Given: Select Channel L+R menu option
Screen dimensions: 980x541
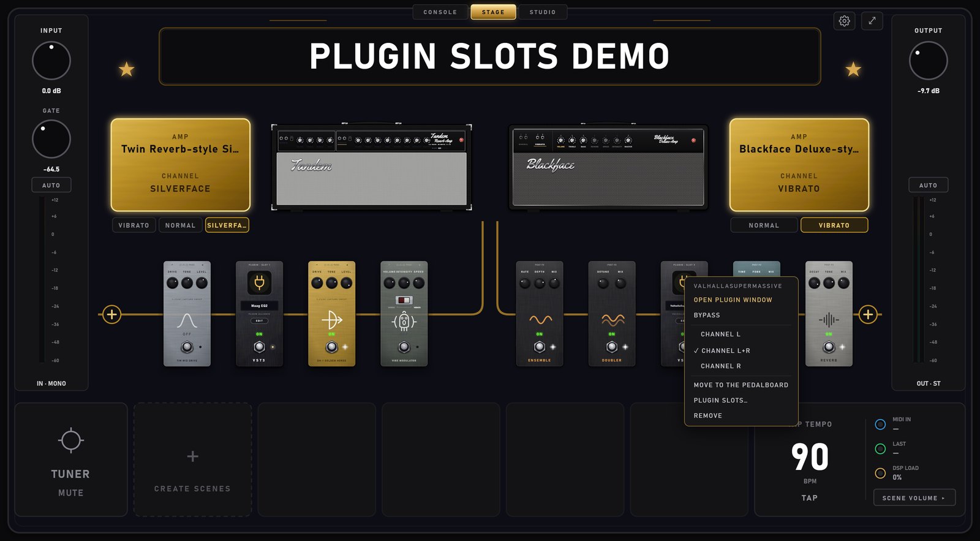Looking at the screenshot, I should pyautogui.click(x=741, y=350).
